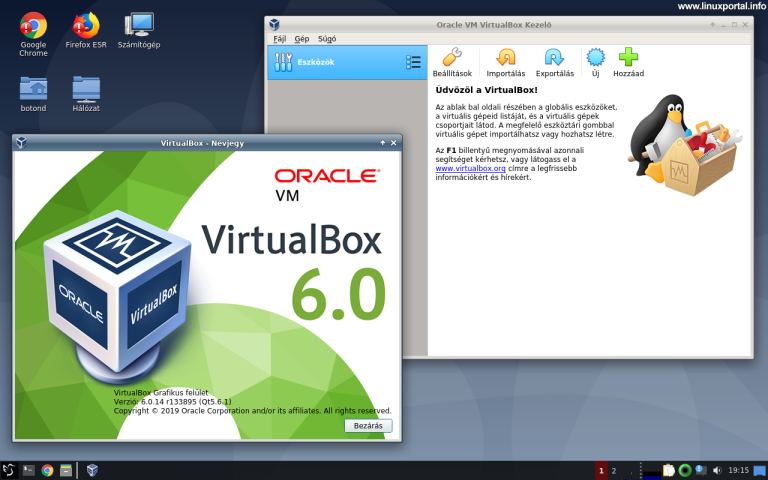Click the VirtualBox Grafikus felület text line

161,392
